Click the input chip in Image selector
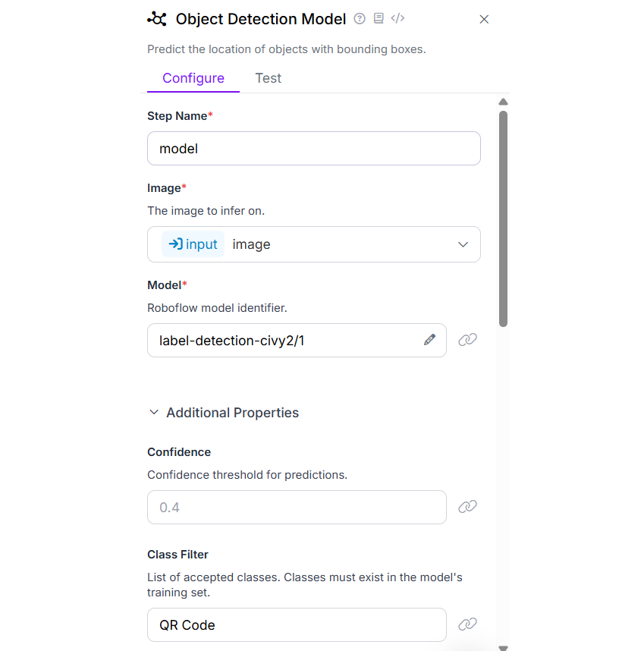Image resolution: width=644 pixels, height=651 pixels. coord(193,244)
